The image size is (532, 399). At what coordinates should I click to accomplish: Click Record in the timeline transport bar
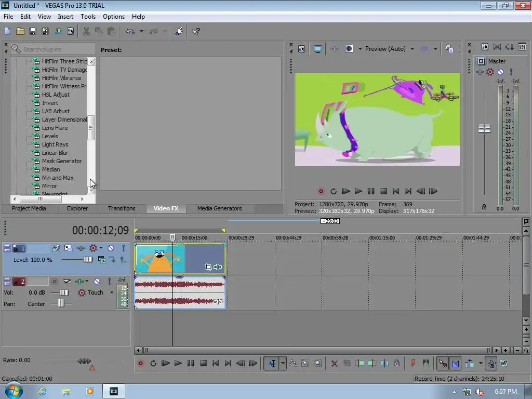point(140,363)
